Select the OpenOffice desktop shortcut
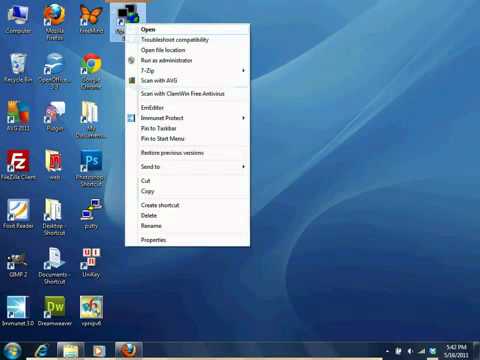The image size is (480, 360). [55, 71]
